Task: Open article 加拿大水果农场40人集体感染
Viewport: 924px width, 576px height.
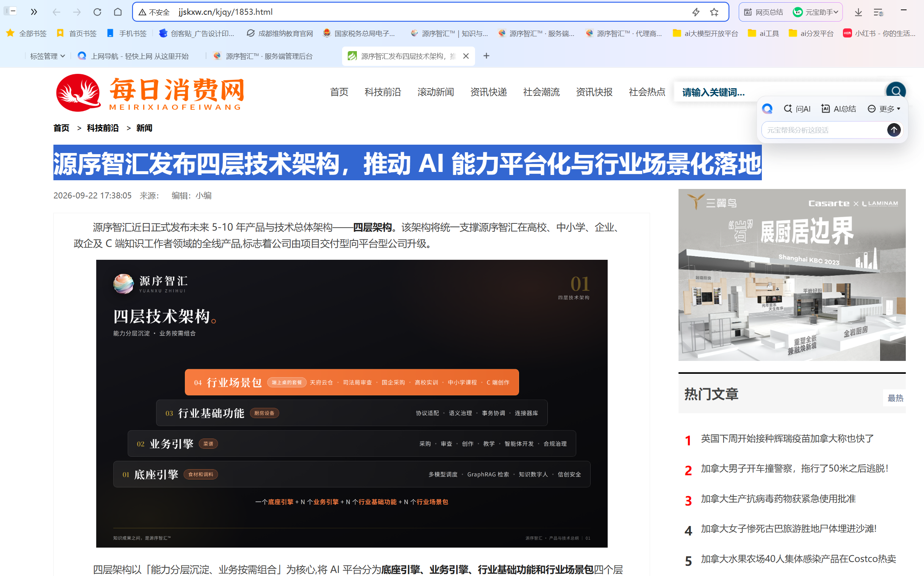Action: click(798, 559)
